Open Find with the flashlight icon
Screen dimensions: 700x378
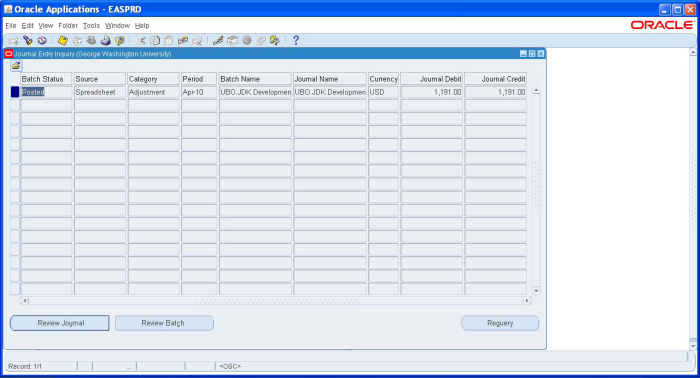(x=28, y=41)
